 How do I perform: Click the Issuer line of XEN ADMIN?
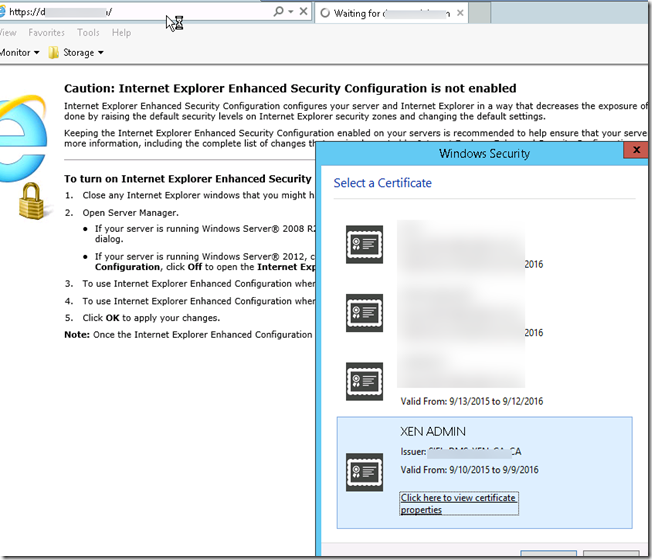tap(461, 451)
